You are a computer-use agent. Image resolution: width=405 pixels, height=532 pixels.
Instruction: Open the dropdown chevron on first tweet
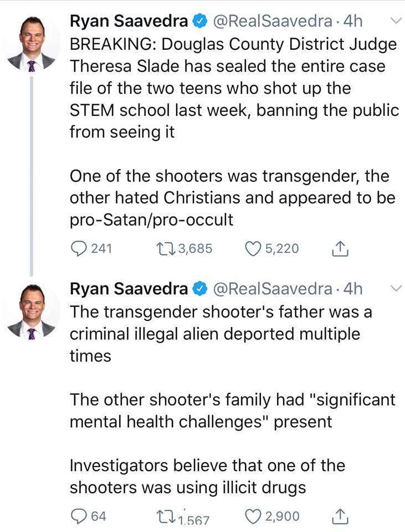coord(395,21)
